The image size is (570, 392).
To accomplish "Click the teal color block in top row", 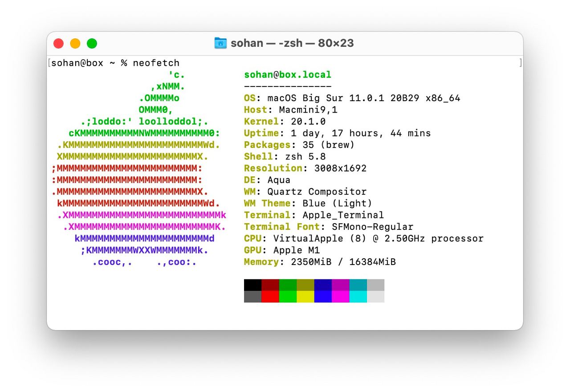I will [358, 285].
